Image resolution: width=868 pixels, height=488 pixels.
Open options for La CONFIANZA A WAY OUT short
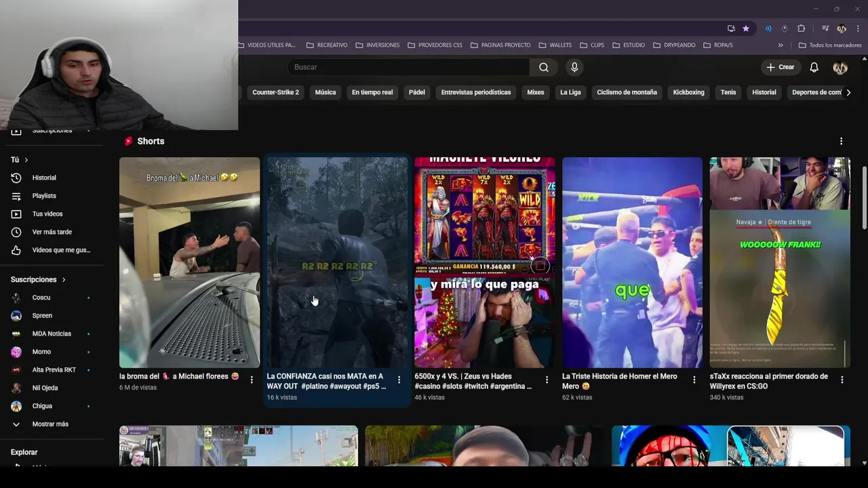(399, 380)
